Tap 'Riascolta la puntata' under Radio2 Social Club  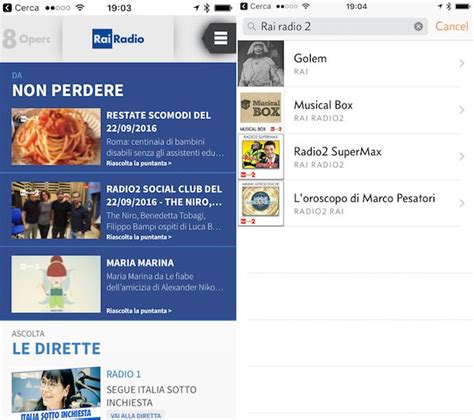point(139,237)
